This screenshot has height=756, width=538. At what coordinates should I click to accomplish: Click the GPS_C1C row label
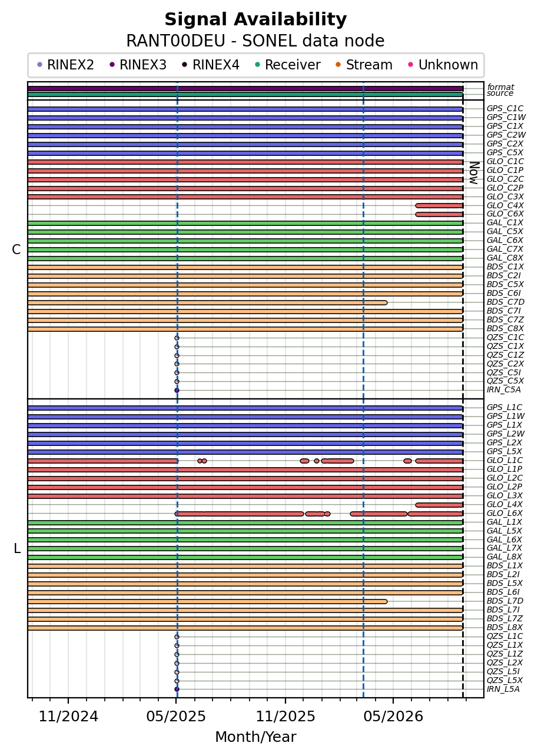click(x=504, y=109)
